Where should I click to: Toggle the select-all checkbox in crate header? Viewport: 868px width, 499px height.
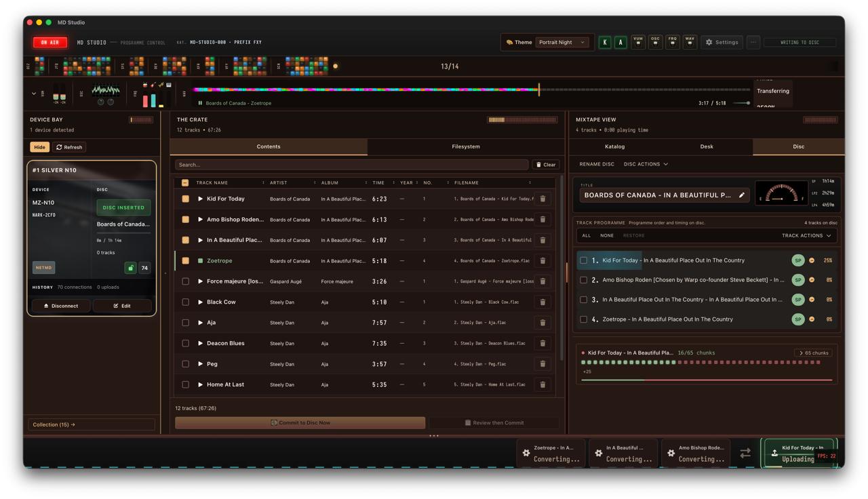[185, 183]
